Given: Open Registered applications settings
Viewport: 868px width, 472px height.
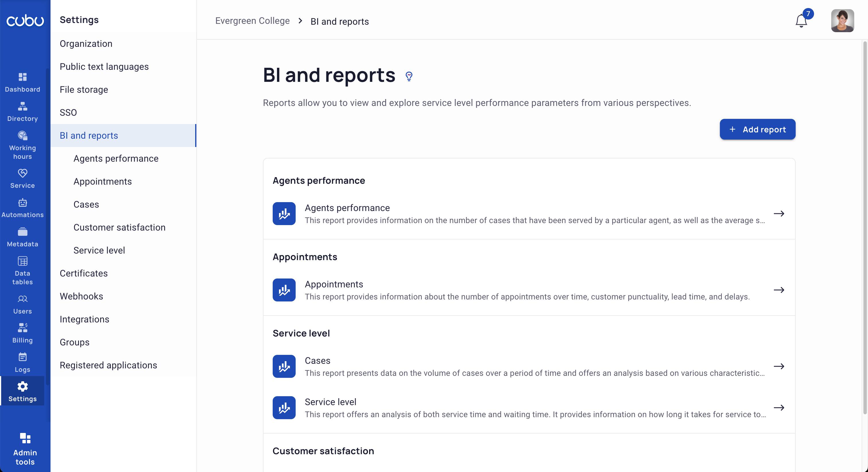Looking at the screenshot, I should pos(123,365).
